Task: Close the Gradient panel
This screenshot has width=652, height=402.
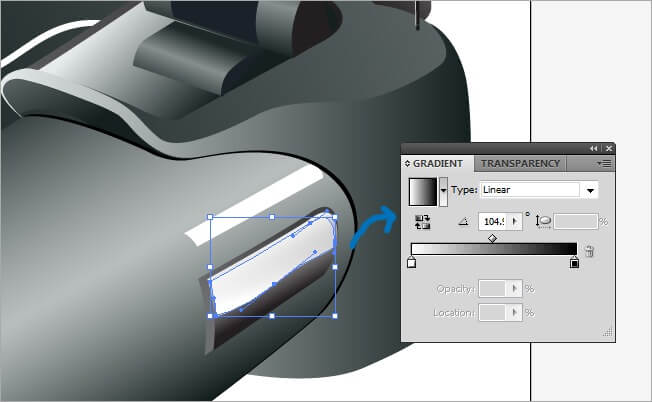Action: [x=609, y=148]
